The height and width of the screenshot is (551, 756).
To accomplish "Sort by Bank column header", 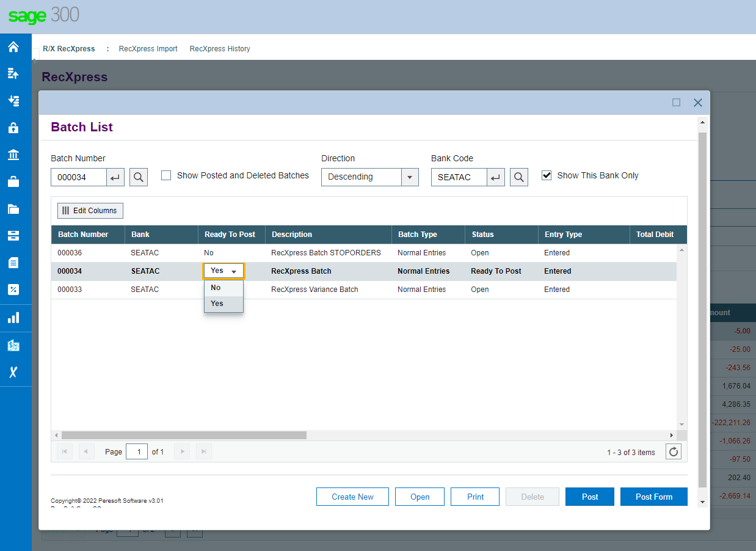I will (161, 235).
